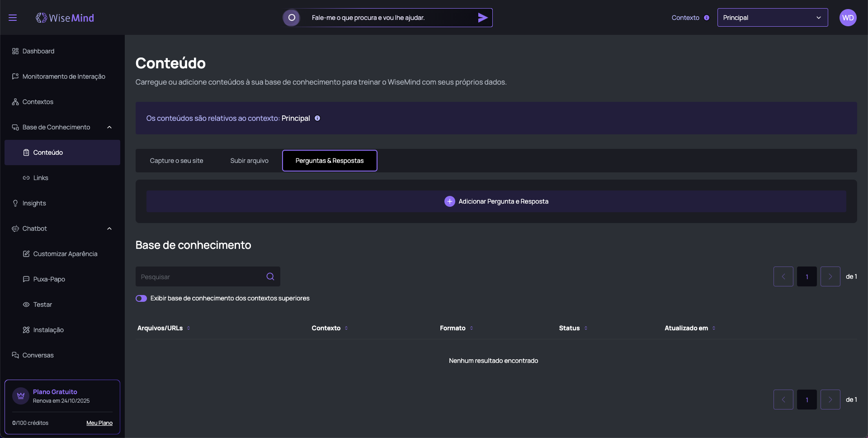Open the Meu Plano link
868x438 pixels.
click(99, 423)
